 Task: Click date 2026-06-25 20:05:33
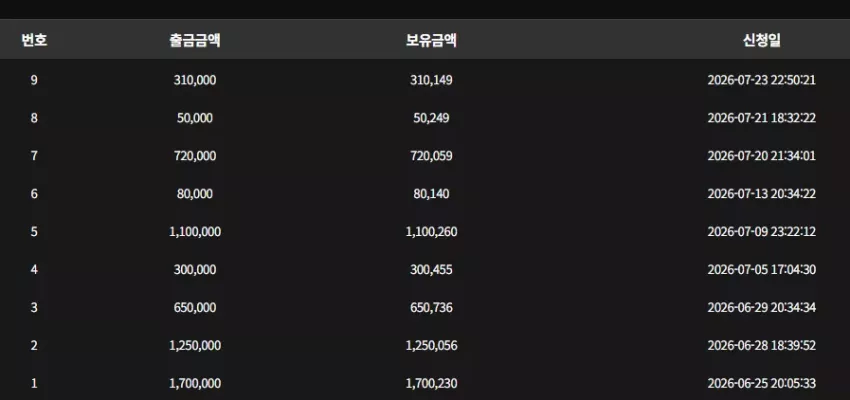click(x=762, y=384)
